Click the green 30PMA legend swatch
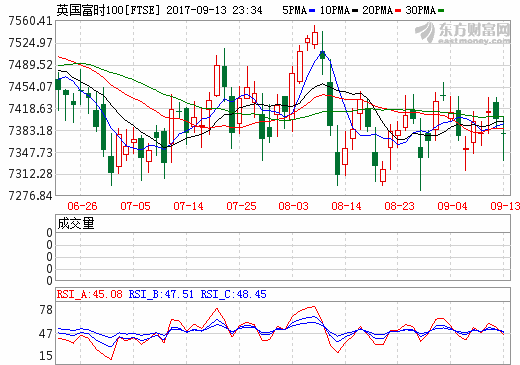This screenshot has width=520, height=365. point(441,11)
